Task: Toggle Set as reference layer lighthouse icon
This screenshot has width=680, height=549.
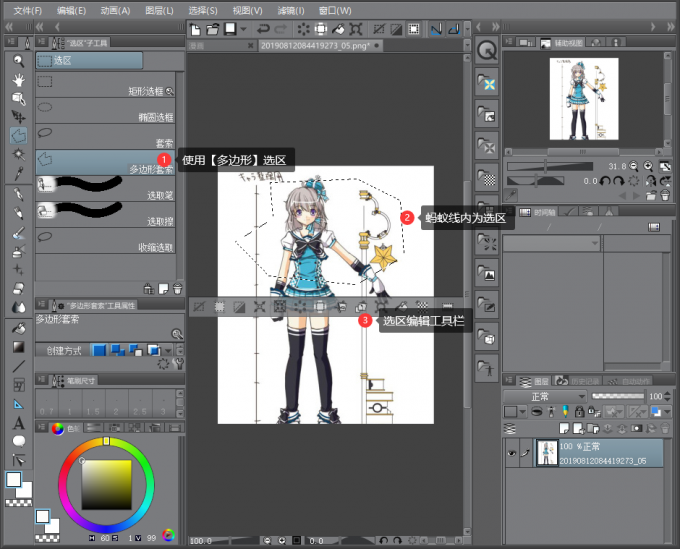Action: coord(551,411)
